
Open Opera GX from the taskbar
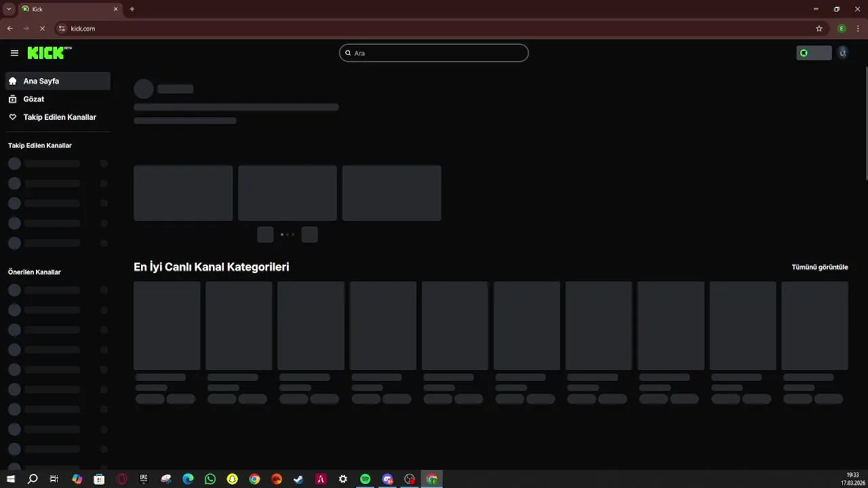[x=122, y=479]
